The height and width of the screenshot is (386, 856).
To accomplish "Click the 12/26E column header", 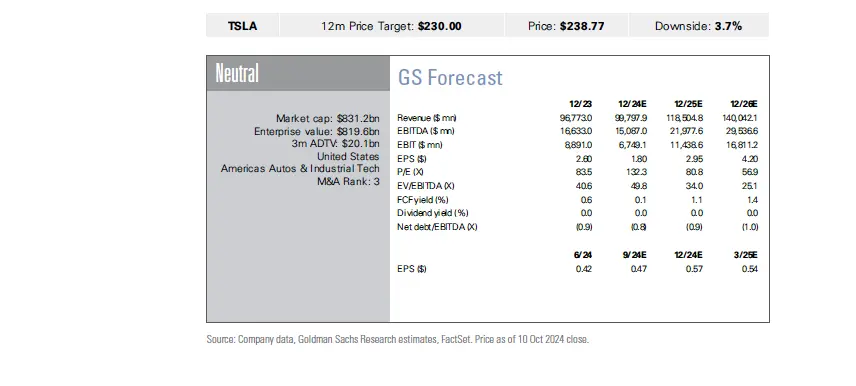I will pyautogui.click(x=744, y=104).
